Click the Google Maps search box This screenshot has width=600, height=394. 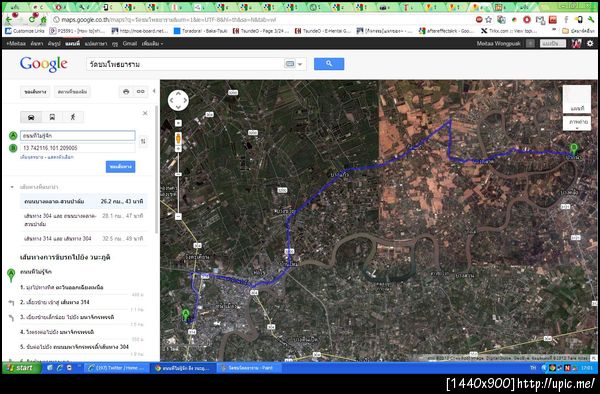tap(185, 64)
